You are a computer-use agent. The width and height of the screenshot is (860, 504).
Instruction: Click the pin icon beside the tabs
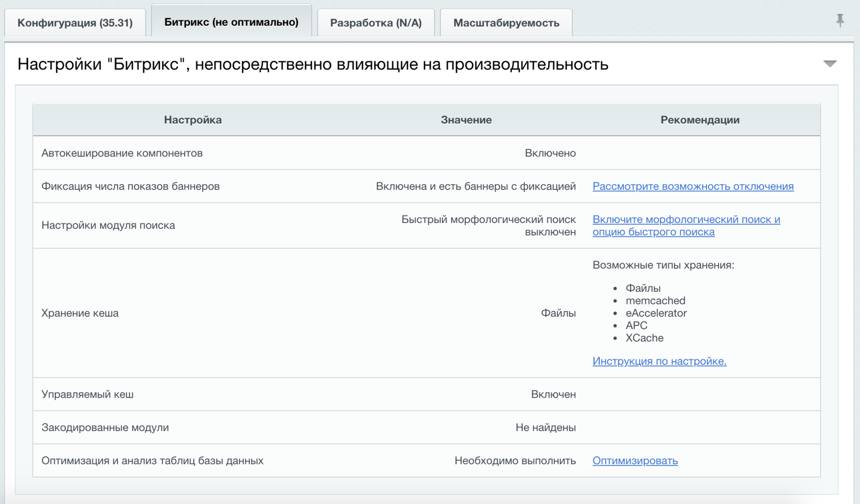point(840,21)
